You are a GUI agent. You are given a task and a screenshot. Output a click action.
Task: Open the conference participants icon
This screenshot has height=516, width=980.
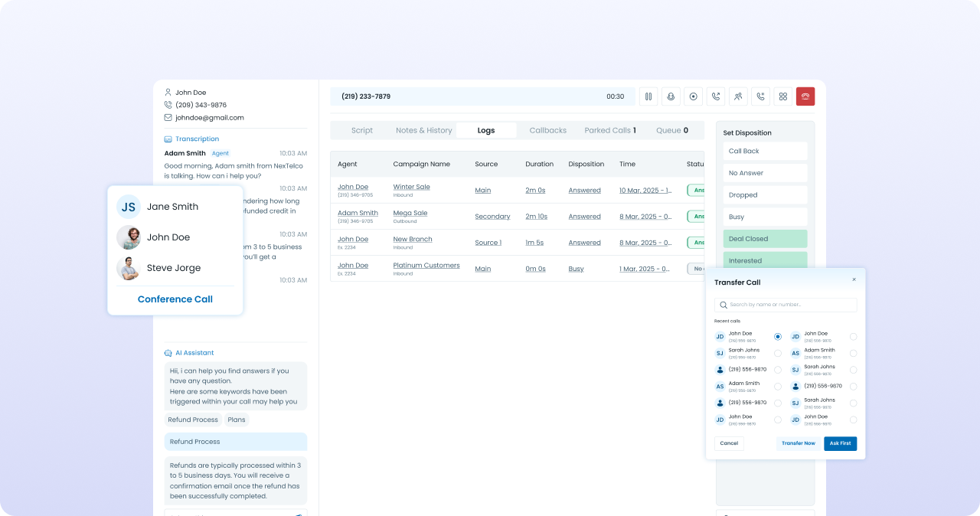738,96
